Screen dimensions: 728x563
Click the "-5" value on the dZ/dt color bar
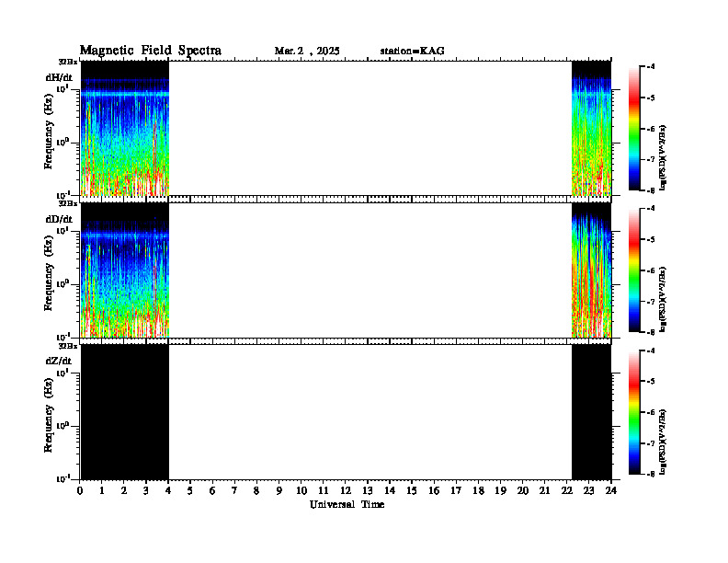tap(651, 382)
